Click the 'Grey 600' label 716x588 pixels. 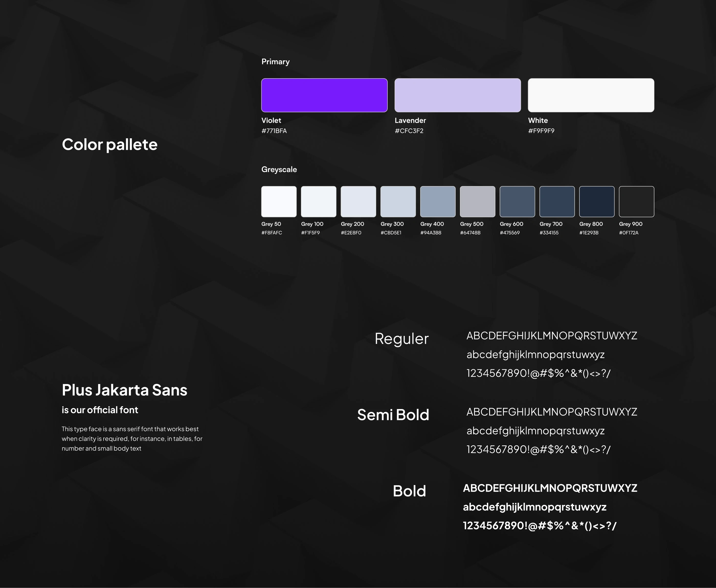coord(511,224)
